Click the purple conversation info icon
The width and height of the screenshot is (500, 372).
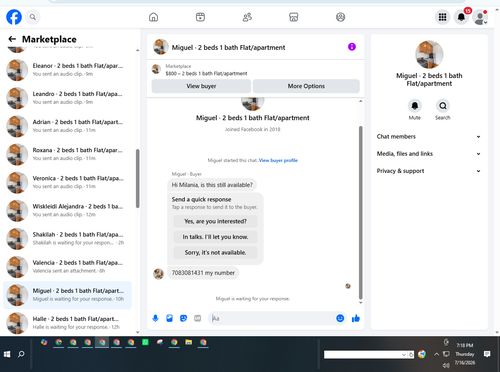(352, 47)
